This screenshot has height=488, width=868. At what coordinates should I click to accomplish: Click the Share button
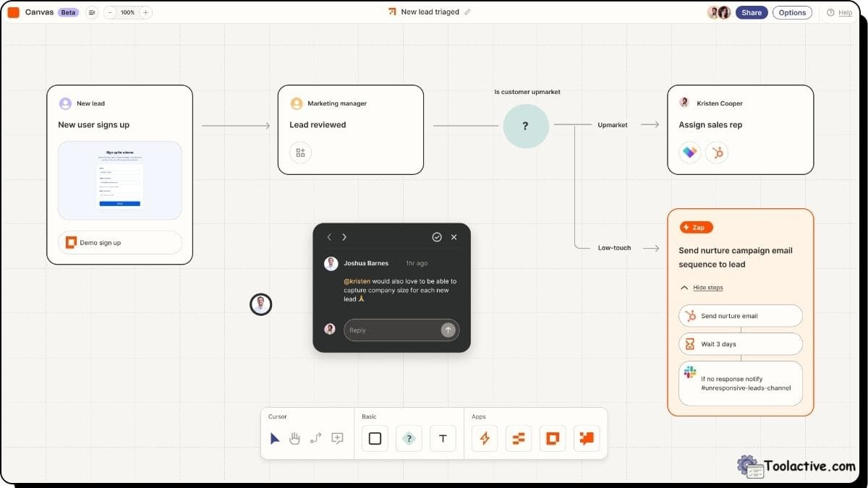(751, 12)
